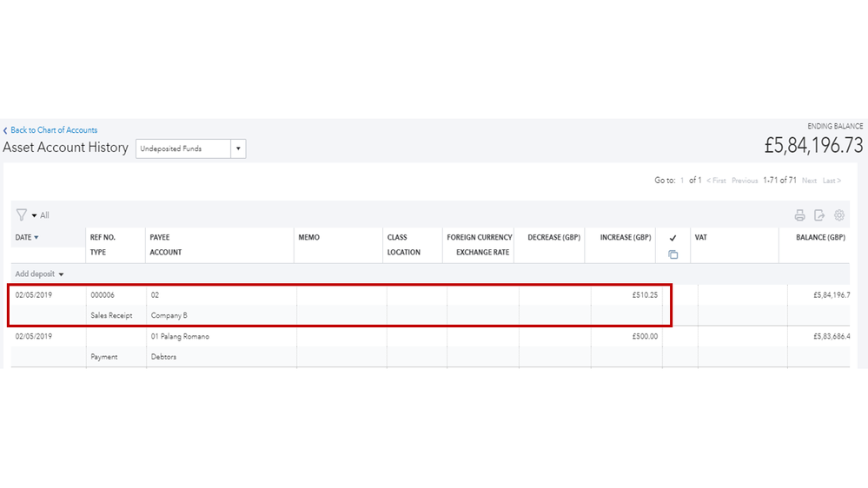
Task: Click payee 02 in the first row
Action: [155, 295]
